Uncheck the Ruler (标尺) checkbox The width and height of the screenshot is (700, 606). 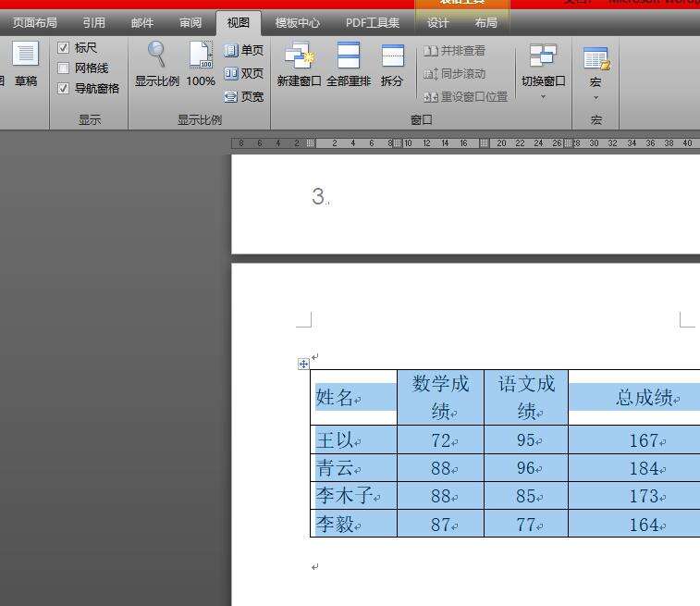point(63,47)
